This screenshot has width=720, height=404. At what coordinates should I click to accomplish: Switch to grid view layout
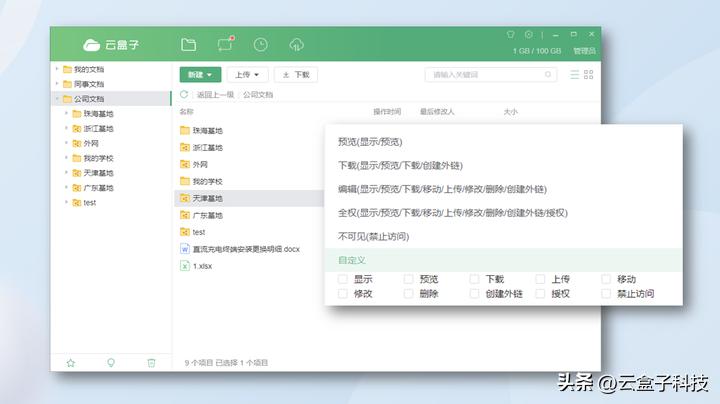(589, 74)
